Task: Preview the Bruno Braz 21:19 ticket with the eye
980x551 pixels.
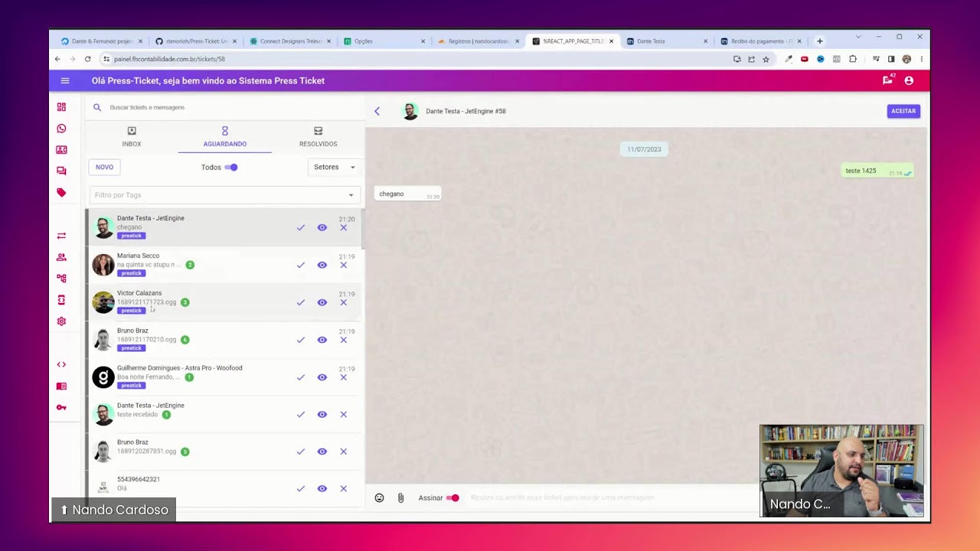Action: tap(322, 340)
